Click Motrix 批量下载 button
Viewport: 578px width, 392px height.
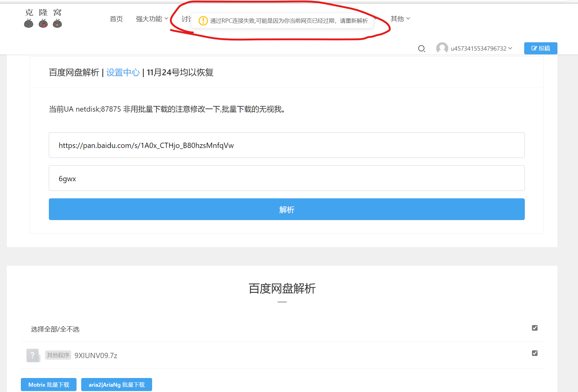point(49,385)
